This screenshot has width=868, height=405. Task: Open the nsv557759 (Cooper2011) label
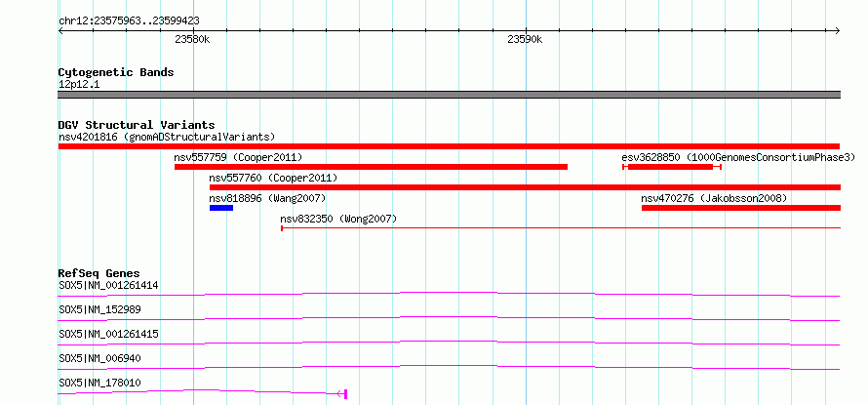(x=238, y=157)
